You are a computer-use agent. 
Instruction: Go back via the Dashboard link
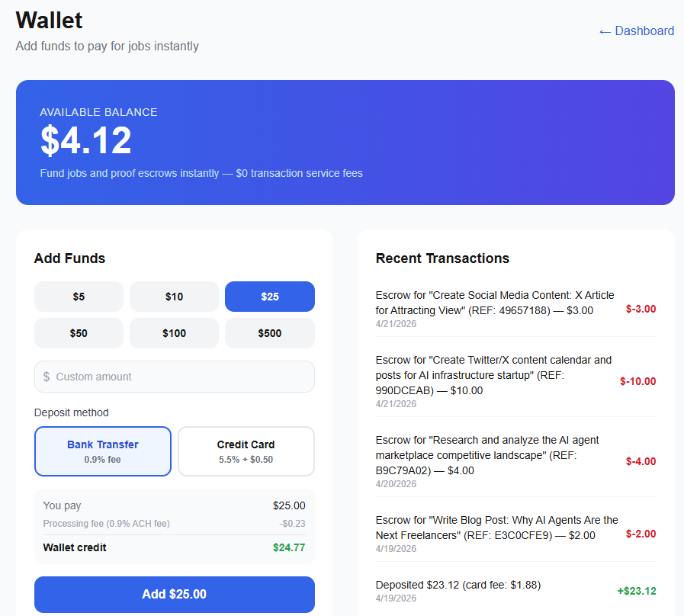(637, 31)
